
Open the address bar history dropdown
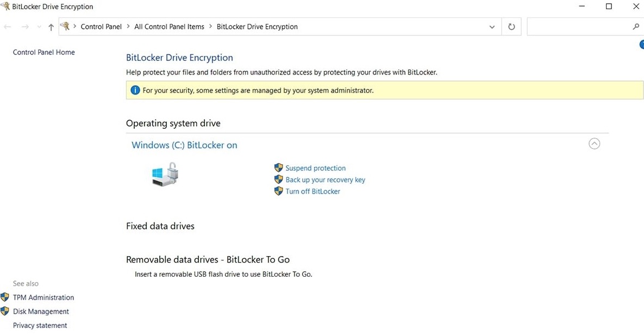492,27
